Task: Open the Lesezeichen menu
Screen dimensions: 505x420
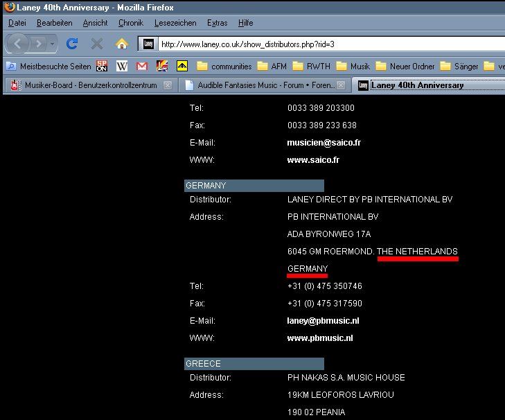Action: [x=175, y=23]
